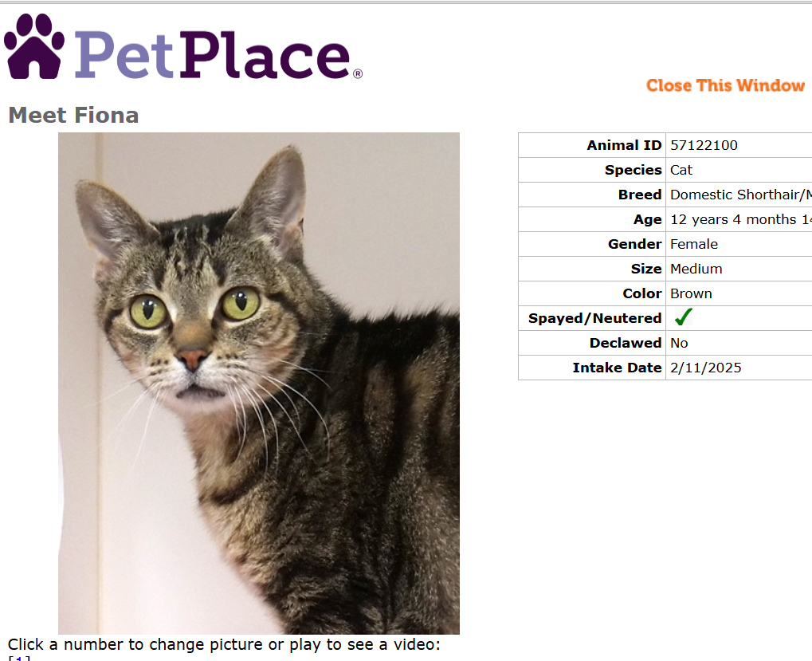Screen dimensions: 812x661
Task: Click the PetPlace wordmark text
Action: [x=218, y=54]
